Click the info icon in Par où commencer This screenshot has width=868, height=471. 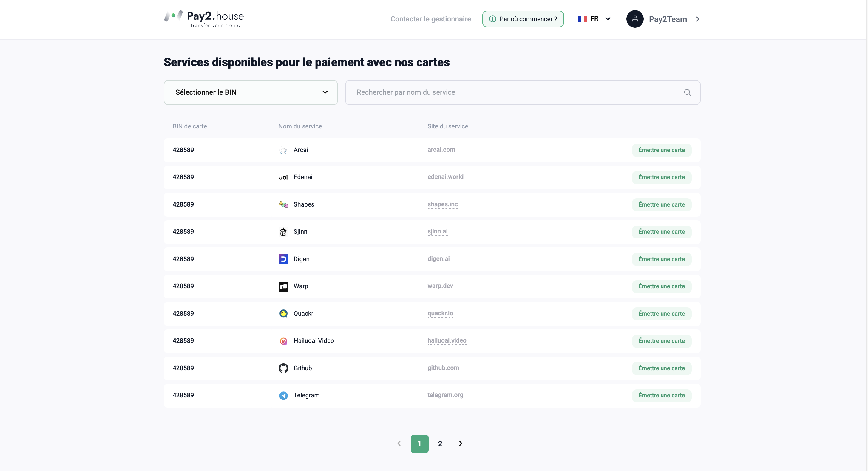tap(492, 19)
